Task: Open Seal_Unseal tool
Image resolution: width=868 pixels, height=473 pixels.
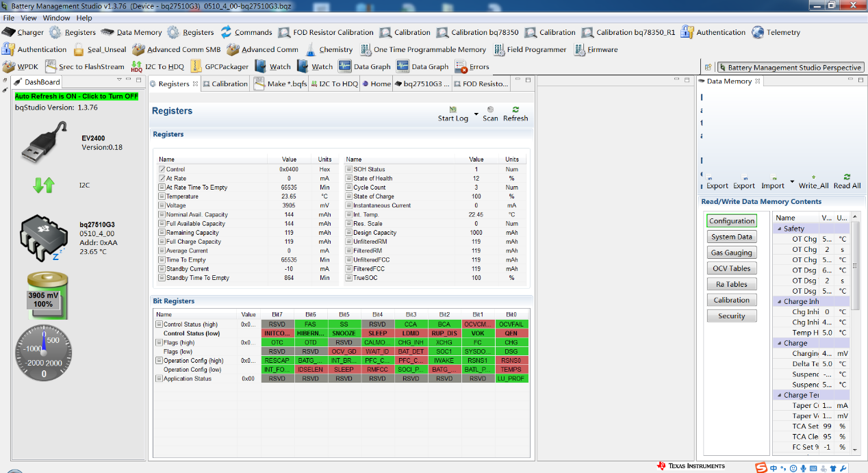Action: (x=100, y=49)
